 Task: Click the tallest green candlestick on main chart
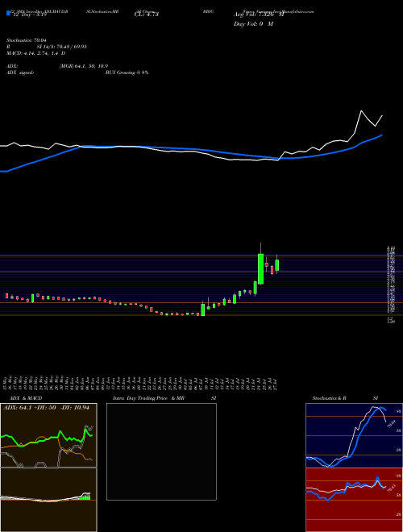tap(261, 269)
